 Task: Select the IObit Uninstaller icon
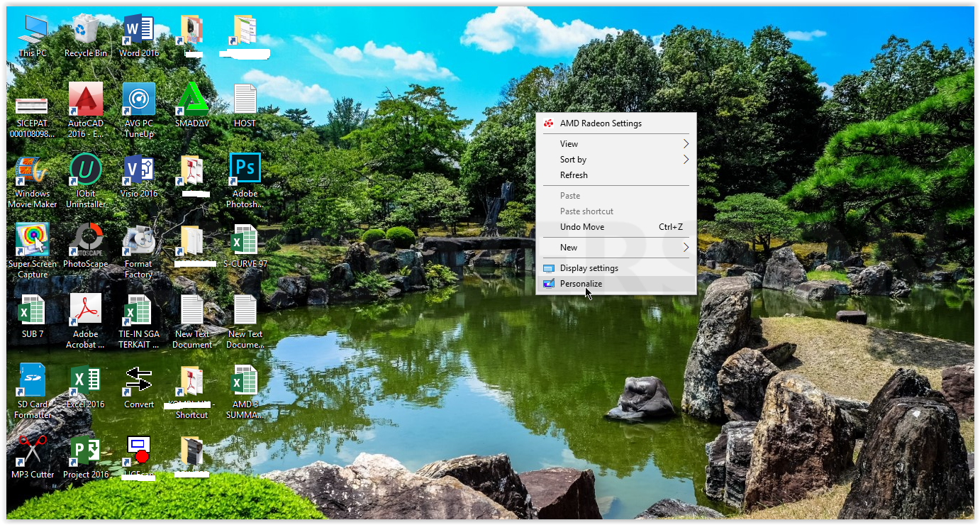(x=86, y=181)
